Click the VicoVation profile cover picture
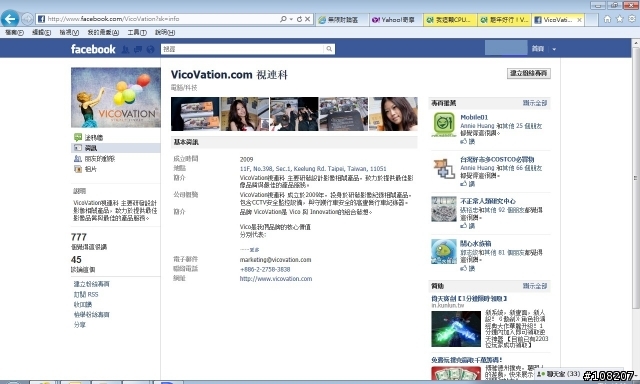640x384 pixels. [116, 98]
